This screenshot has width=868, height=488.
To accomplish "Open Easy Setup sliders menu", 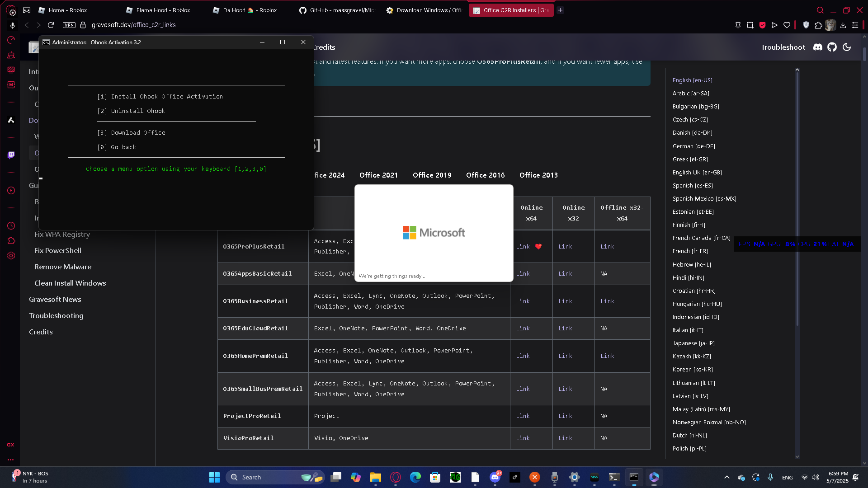I will pos(855,25).
